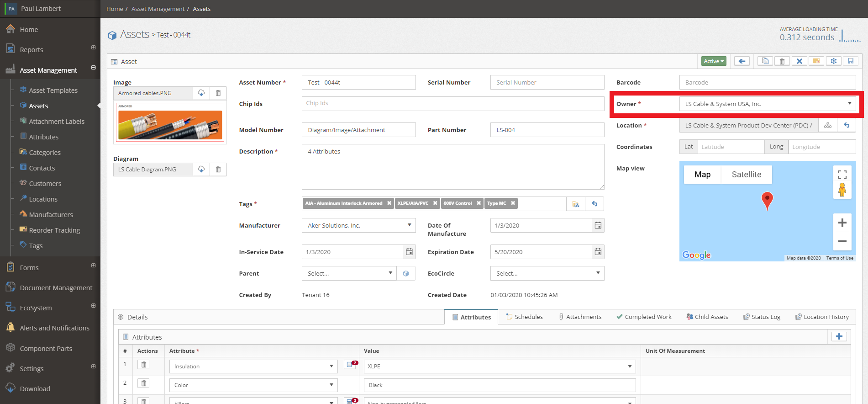Screen dimensions: 868x404
Task: Open the location hierarchy picker icon
Action: tap(827, 125)
